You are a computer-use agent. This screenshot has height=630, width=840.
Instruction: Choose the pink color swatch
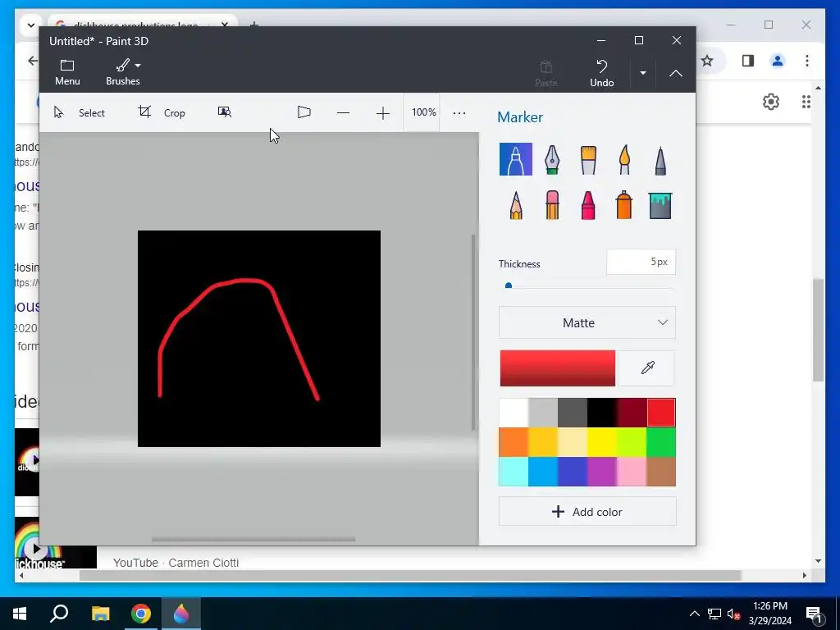click(631, 472)
